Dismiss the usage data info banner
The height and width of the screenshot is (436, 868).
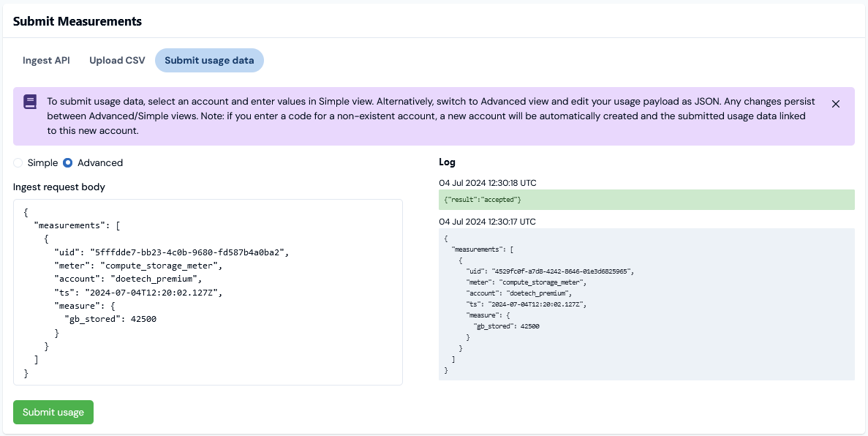[836, 104]
